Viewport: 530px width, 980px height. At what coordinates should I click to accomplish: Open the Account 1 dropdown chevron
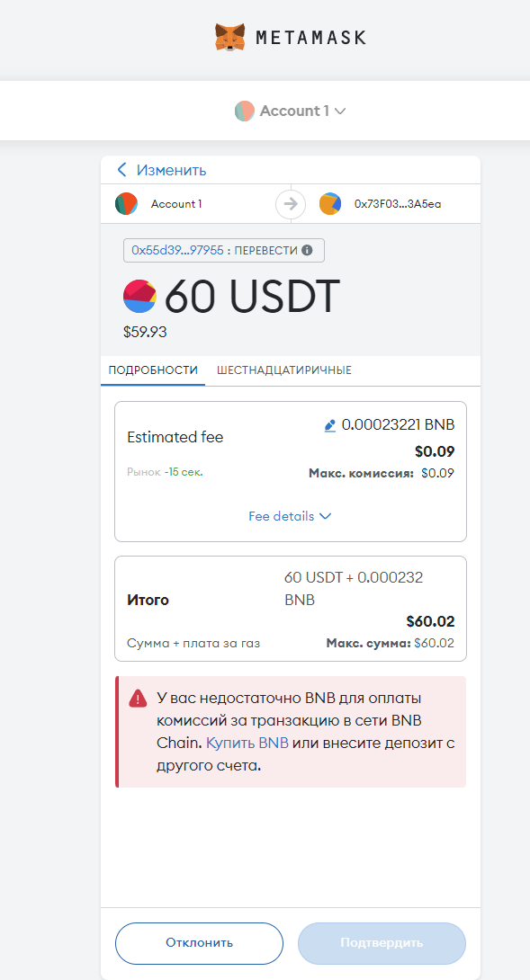340,111
